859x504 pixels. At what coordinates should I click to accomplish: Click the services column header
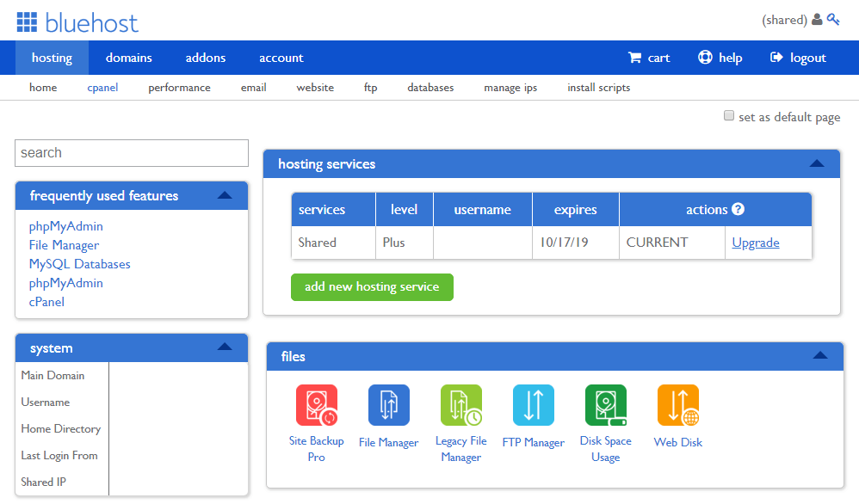tap(334, 209)
